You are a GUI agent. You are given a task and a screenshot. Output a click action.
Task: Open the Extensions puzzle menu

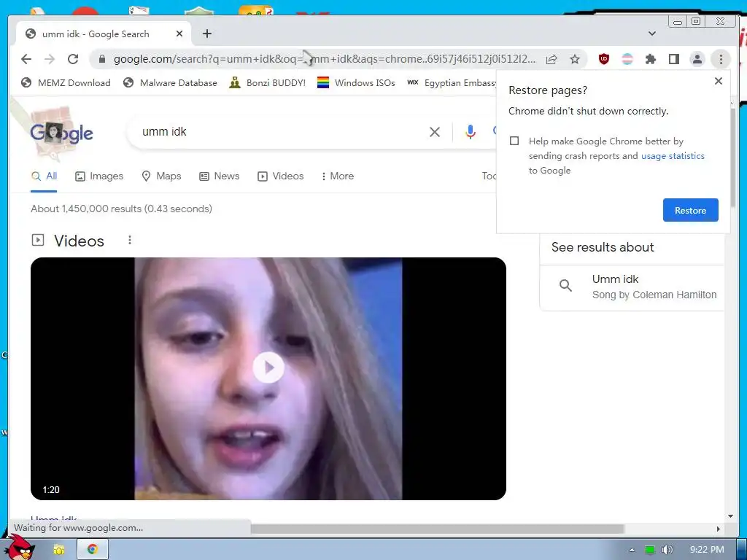pos(651,59)
